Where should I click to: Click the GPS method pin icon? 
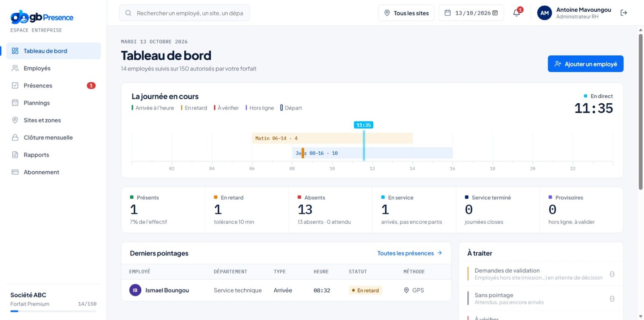(x=407, y=290)
